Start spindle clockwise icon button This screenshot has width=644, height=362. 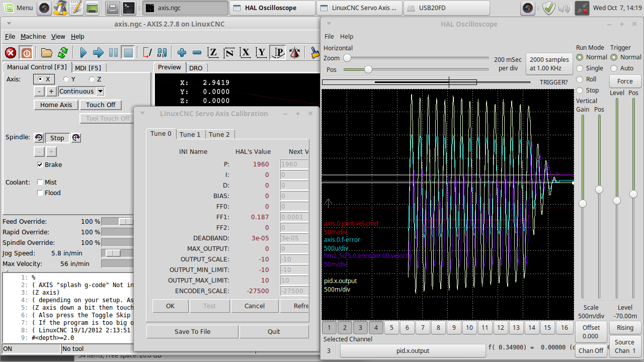point(76,138)
